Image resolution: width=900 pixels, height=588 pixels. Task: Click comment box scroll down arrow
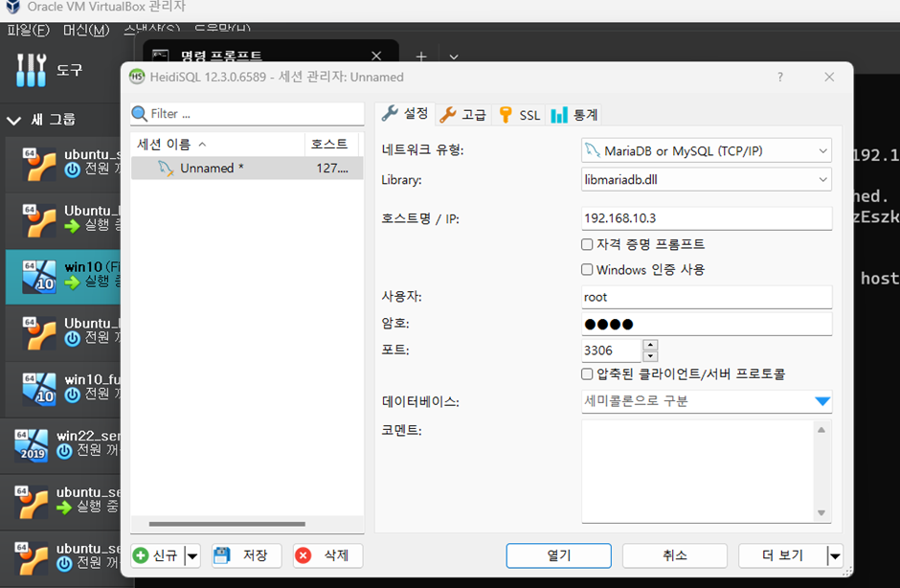[x=821, y=512]
